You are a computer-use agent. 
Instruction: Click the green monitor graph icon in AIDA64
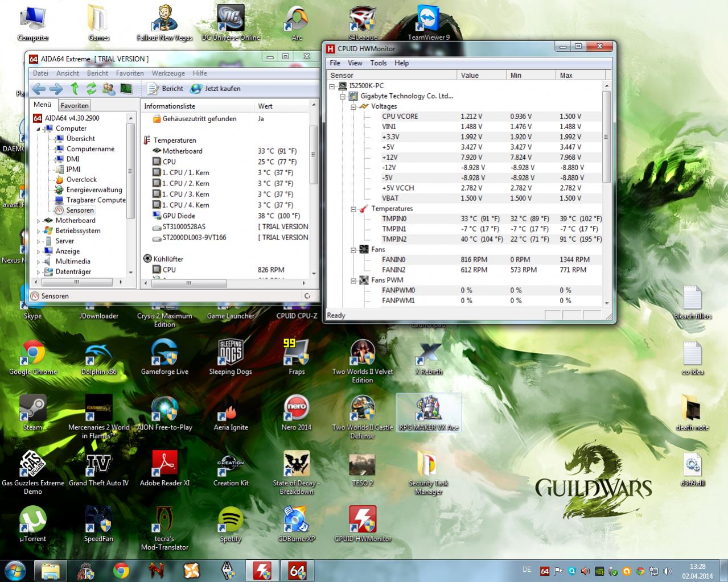[x=126, y=89]
